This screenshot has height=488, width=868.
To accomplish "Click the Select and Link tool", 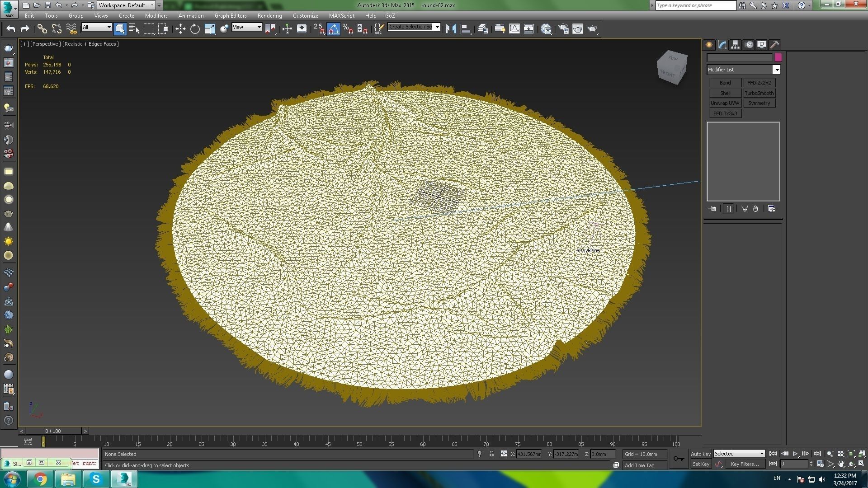I will point(42,29).
